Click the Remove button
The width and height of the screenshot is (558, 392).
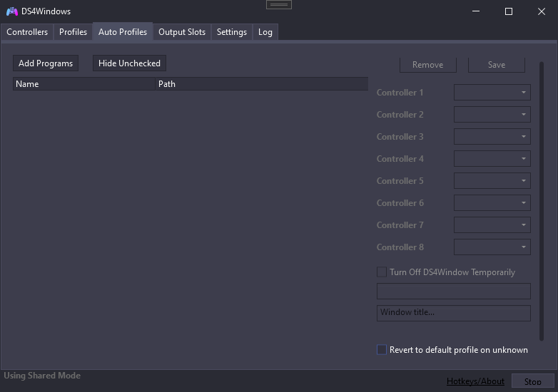(427, 65)
